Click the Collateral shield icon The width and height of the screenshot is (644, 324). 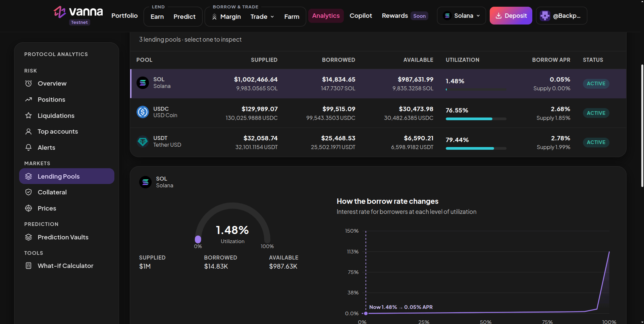29,192
